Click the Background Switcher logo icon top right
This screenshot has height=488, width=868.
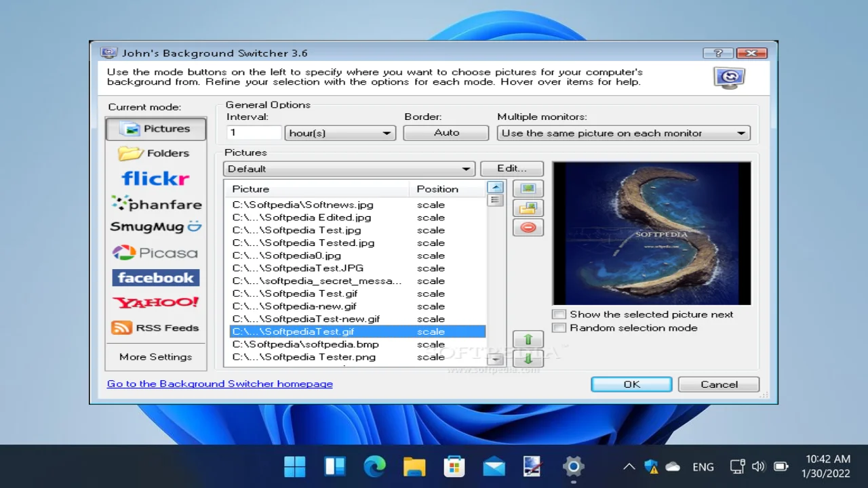tap(730, 78)
